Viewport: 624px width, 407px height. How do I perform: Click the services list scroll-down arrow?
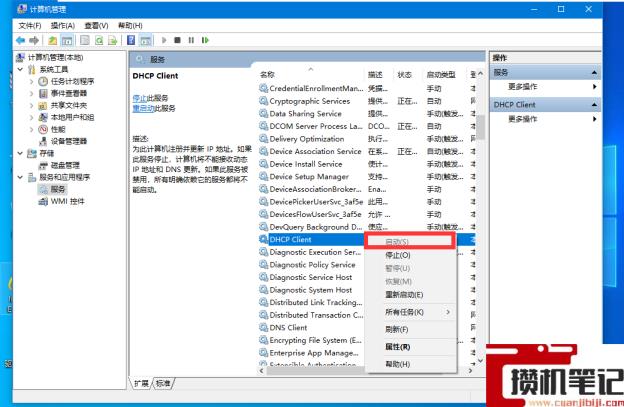[x=480, y=361]
